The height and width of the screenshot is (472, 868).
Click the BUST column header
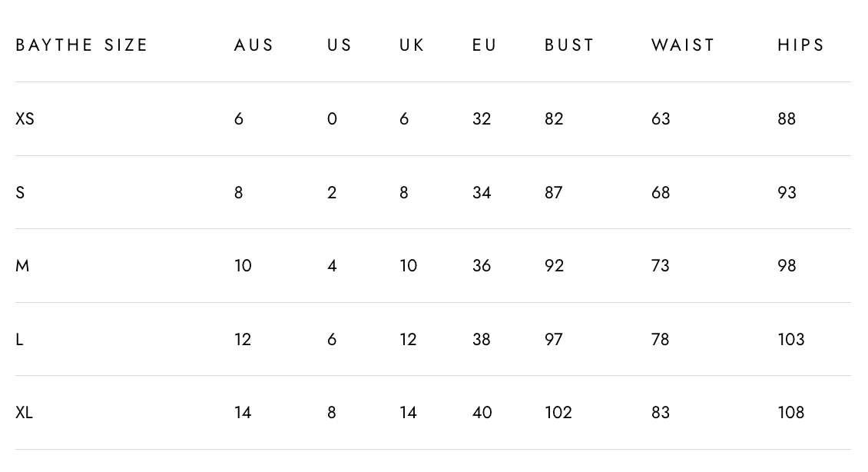tap(569, 45)
